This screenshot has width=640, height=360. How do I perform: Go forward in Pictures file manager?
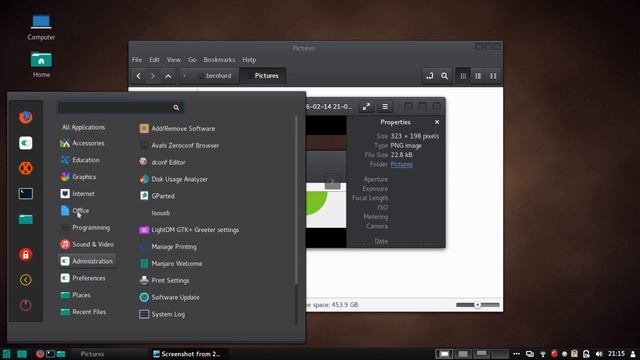pos(153,76)
